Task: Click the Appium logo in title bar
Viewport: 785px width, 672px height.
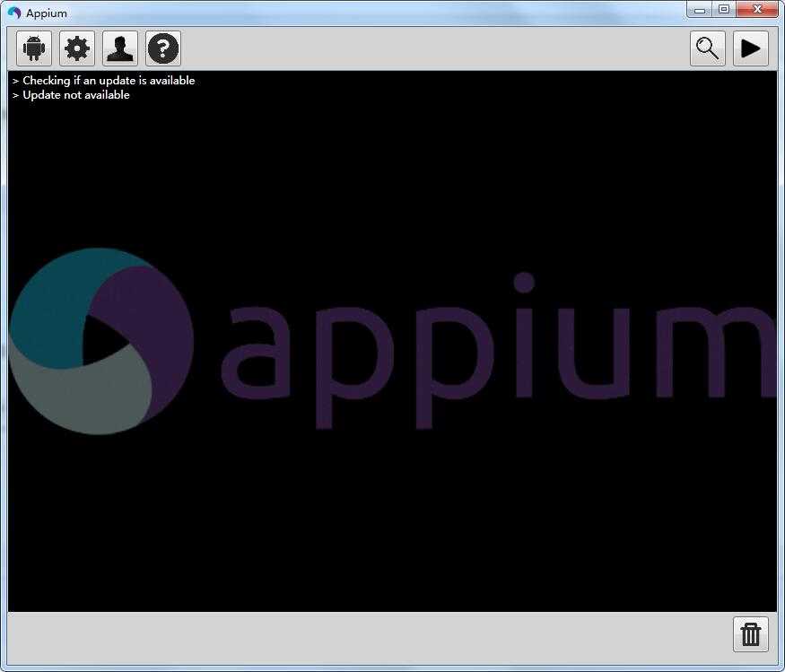Action: (x=14, y=13)
